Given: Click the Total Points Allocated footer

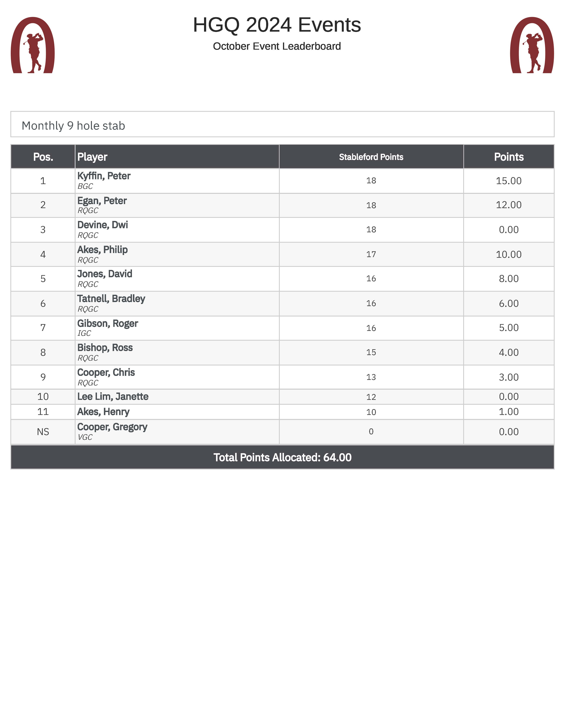Looking at the screenshot, I should [x=282, y=457].
